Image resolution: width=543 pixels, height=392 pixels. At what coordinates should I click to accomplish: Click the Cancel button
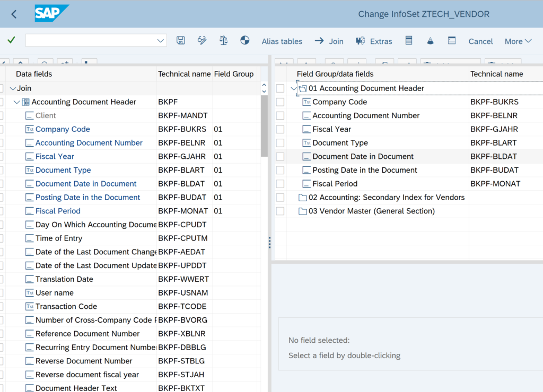pos(480,41)
